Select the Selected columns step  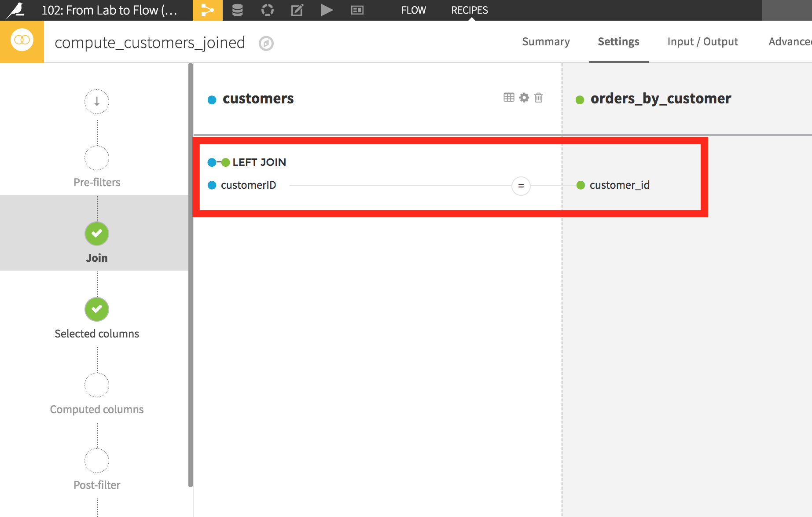point(97,318)
